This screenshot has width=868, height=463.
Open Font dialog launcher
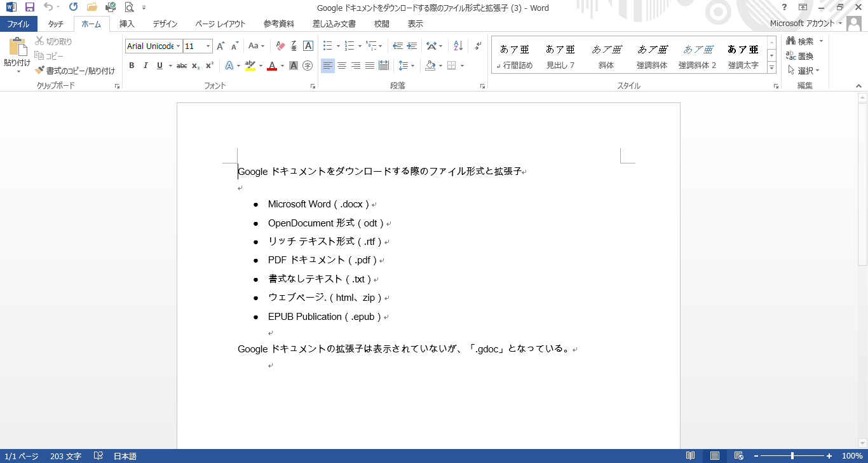click(313, 86)
